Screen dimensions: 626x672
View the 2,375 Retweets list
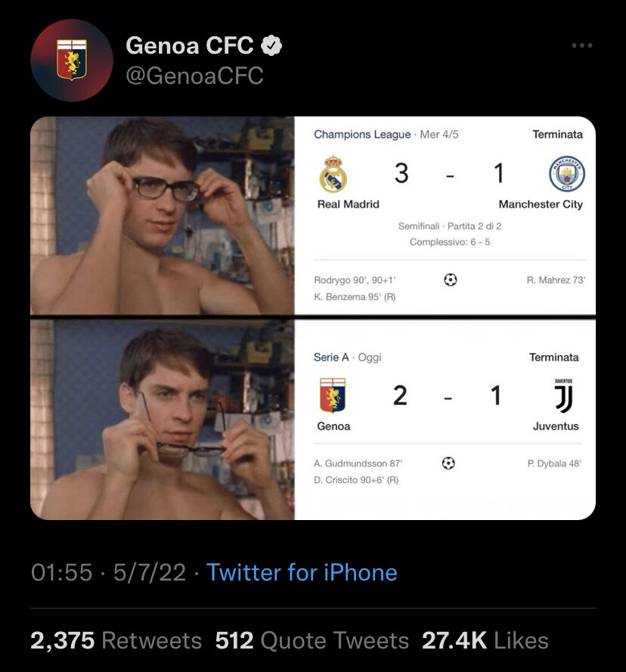point(116,641)
